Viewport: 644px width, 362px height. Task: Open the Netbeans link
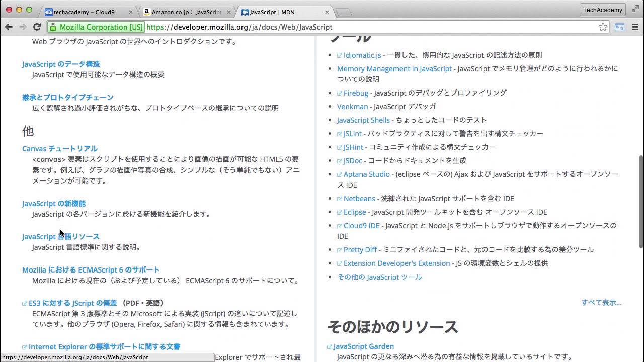point(359,198)
